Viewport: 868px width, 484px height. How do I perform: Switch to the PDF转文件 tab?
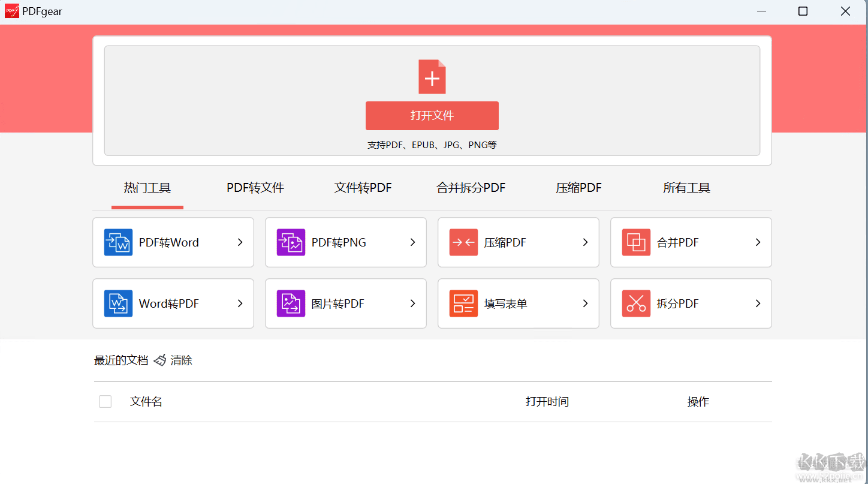(255, 188)
